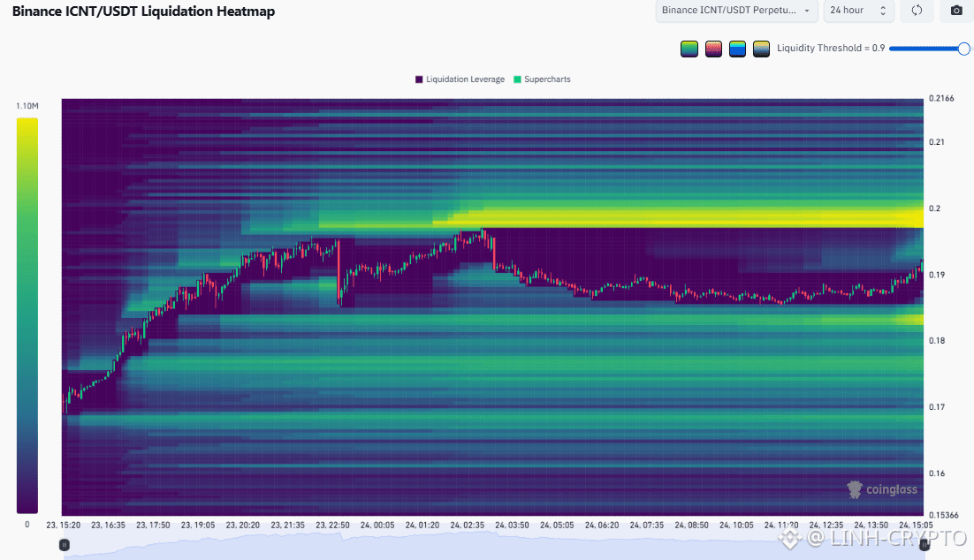The image size is (974, 560).
Task: Click the Liquidity Threshold = 0.9 label
Action: click(x=831, y=49)
